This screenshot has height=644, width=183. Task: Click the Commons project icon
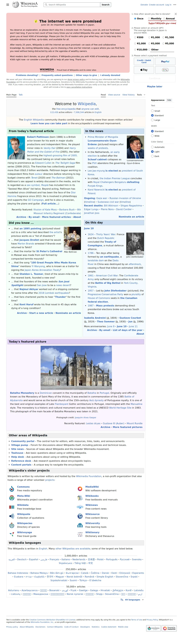click(12, 488)
